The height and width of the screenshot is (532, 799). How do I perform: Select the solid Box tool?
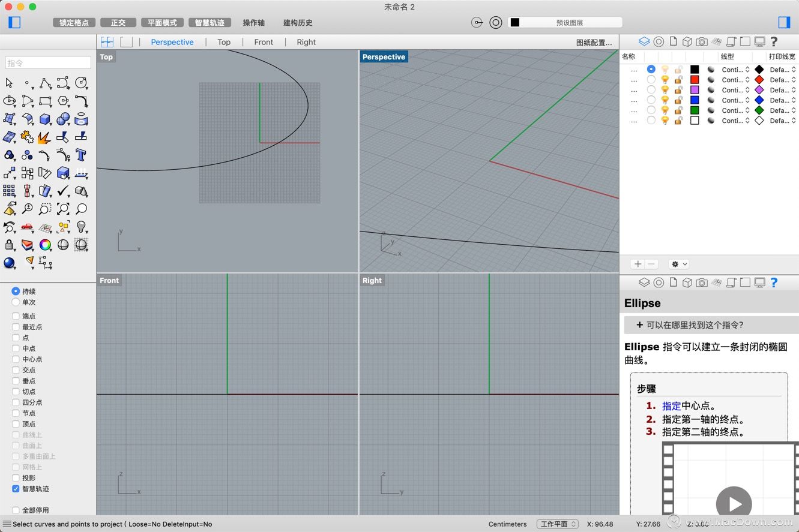pyautogui.click(x=45, y=119)
